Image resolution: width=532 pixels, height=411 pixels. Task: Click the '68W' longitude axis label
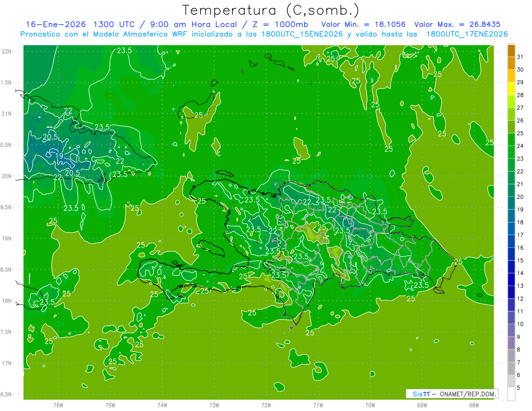click(474, 405)
